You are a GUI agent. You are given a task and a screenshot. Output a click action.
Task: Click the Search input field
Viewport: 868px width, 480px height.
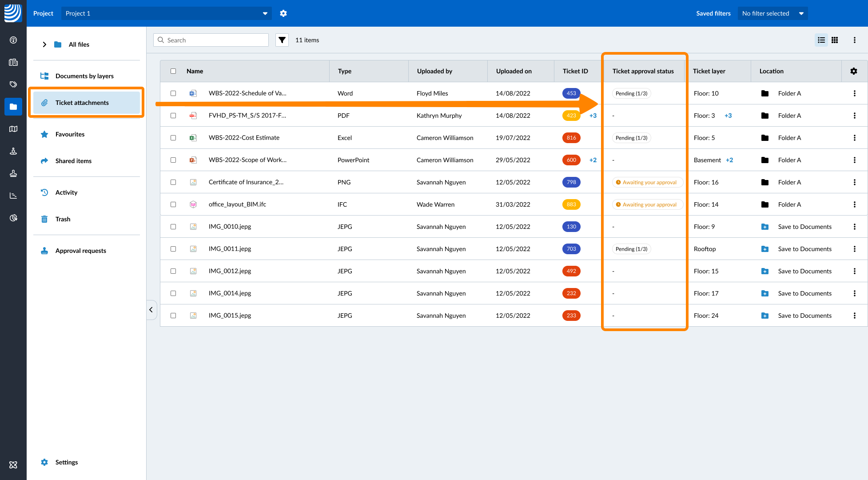point(215,40)
